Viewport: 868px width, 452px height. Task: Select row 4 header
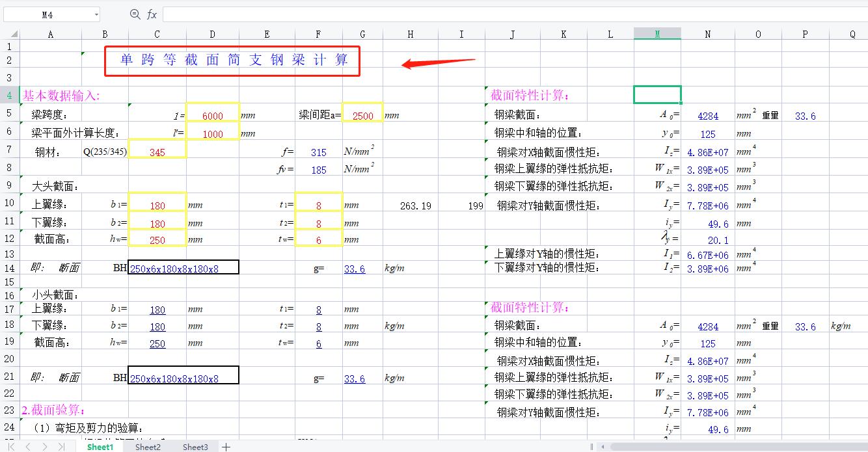[x=10, y=94]
